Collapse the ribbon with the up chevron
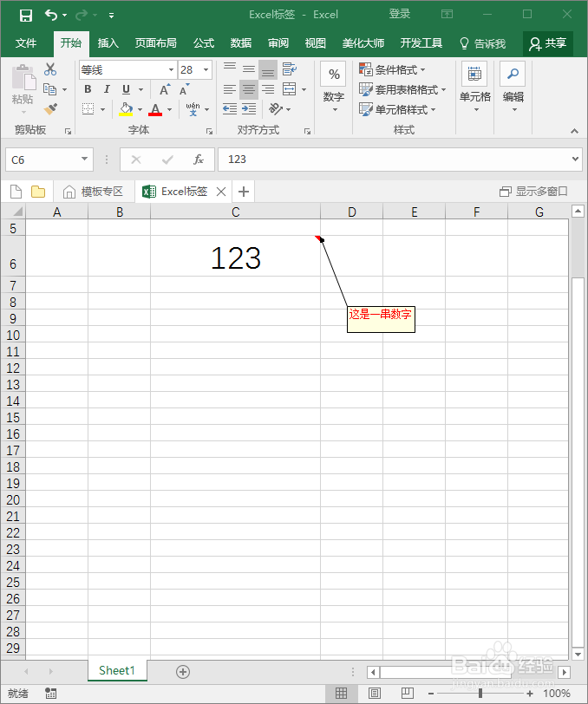 coord(574,131)
